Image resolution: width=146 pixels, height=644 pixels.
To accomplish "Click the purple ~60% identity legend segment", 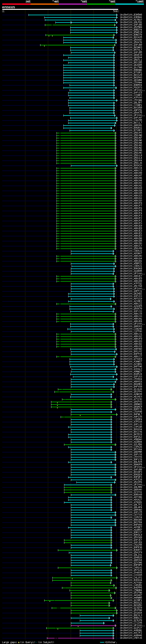I will point(73,4).
